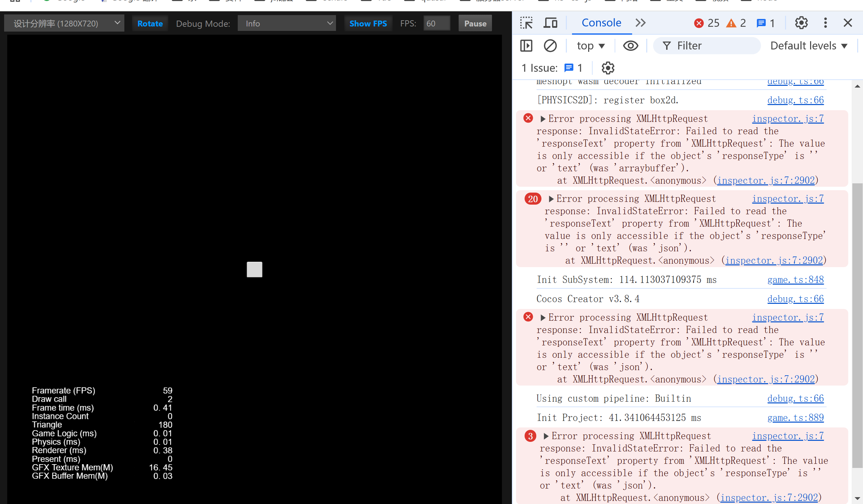Open the Default levels dropdown
The width and height of the screenshot is (863, 504).
pos(809,46)
